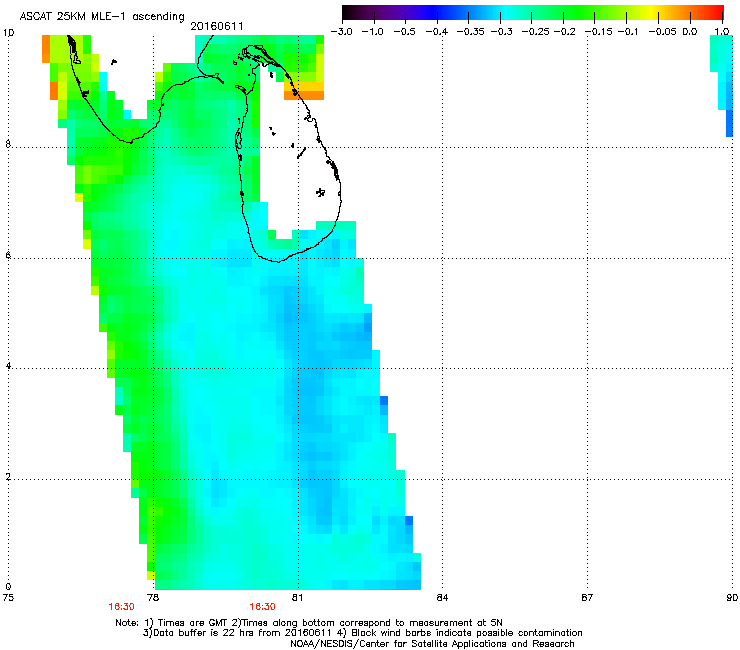Click the NOAA/NESDIS credit line
The width and height of the screenshot is (740, 650).
(432, 643)
